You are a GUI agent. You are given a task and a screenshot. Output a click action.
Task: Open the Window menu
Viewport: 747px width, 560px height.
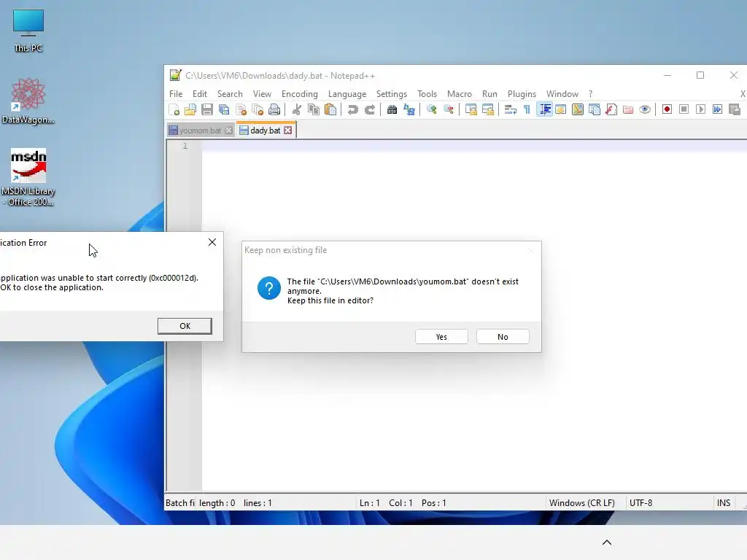click(x=562, y=94)
